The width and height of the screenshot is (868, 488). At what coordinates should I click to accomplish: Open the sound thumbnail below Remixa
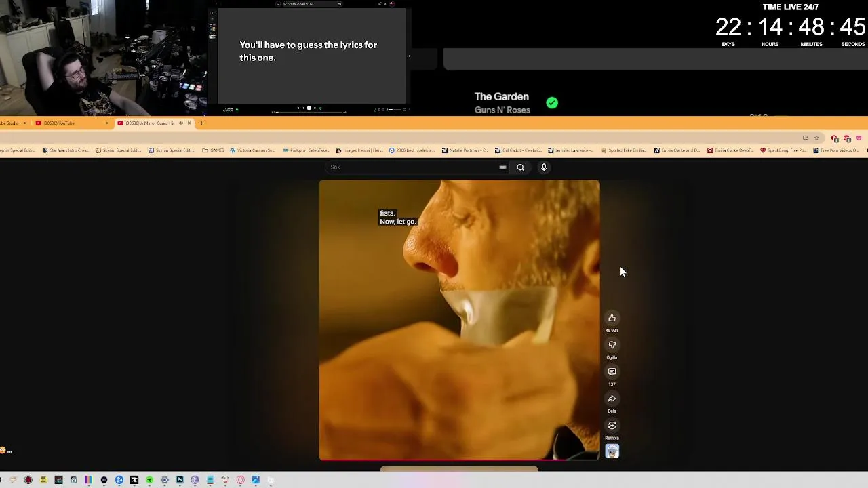click(x=612, y=451)
